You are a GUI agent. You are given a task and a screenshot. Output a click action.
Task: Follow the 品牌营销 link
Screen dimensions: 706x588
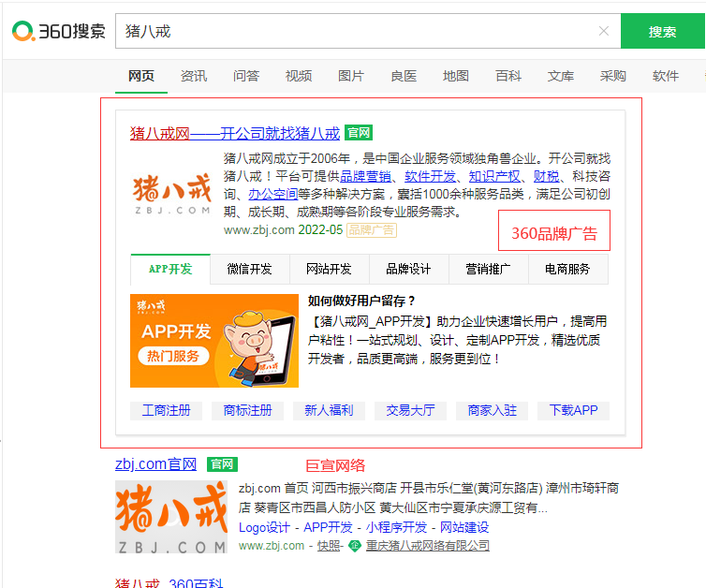pos(365,176)
